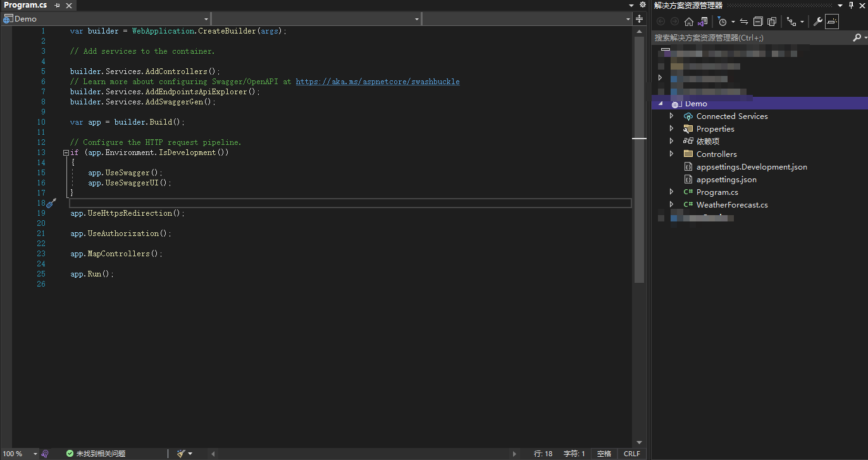The image size is (868, 460).
Task: Click the Controllers folder icon
Action: pos(688,154)
